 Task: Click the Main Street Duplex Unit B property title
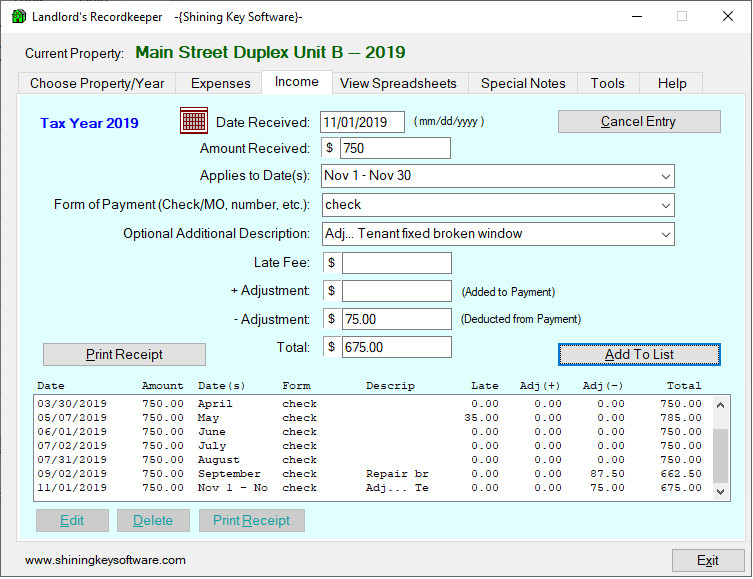click(x=270, y=52)
